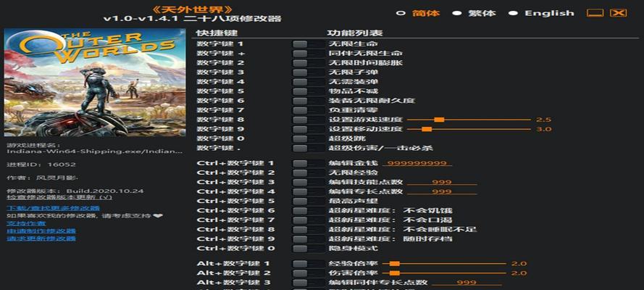Click 检查修改器版本更新 option

tap(59, 197)
